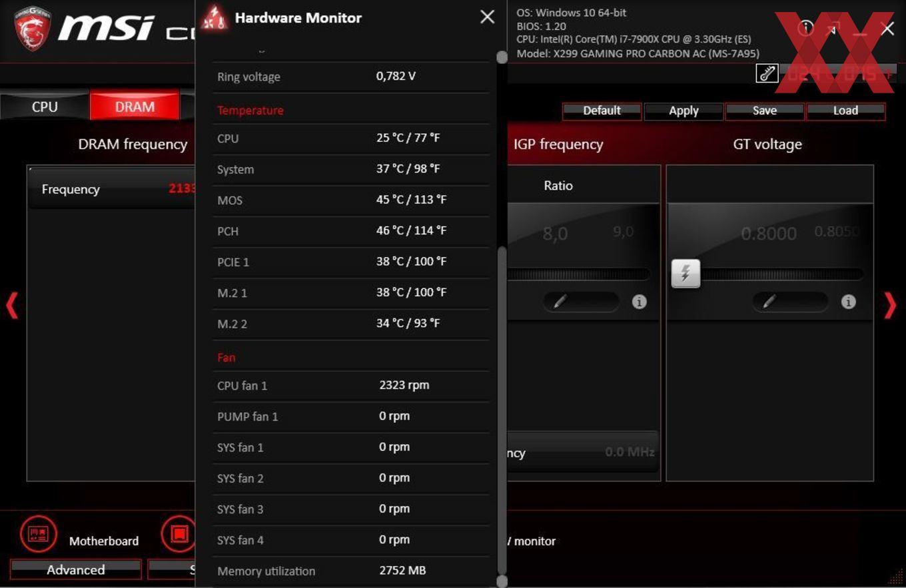Open the Advanced button
This screenshot has width=906, height=588.
coord(75,569)
